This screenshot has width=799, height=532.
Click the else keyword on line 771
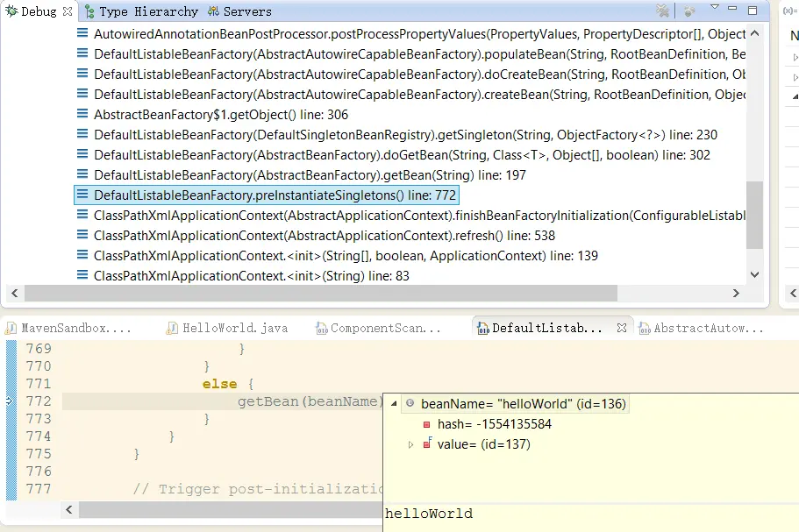pyautogui.click(x=219, y=384)
